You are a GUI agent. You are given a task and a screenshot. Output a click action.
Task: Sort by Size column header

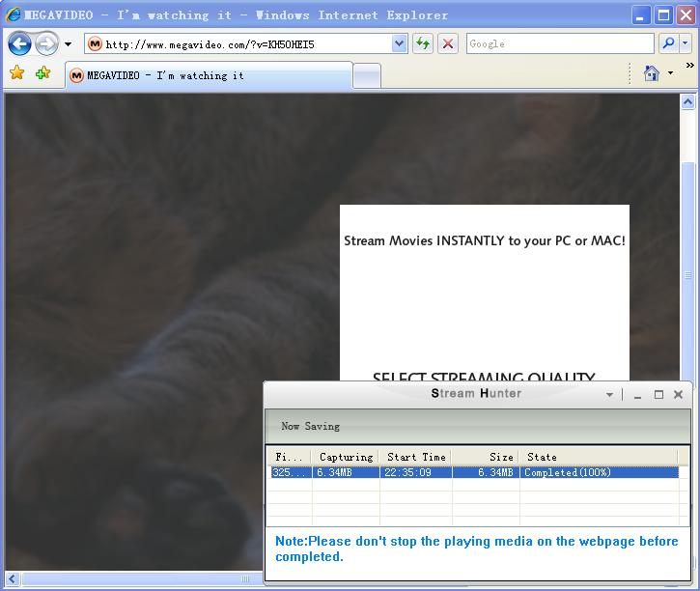point(486,457)
